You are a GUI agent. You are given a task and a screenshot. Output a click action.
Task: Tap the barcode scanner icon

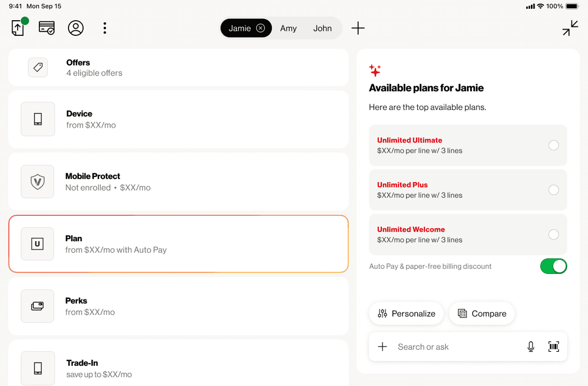554,347
